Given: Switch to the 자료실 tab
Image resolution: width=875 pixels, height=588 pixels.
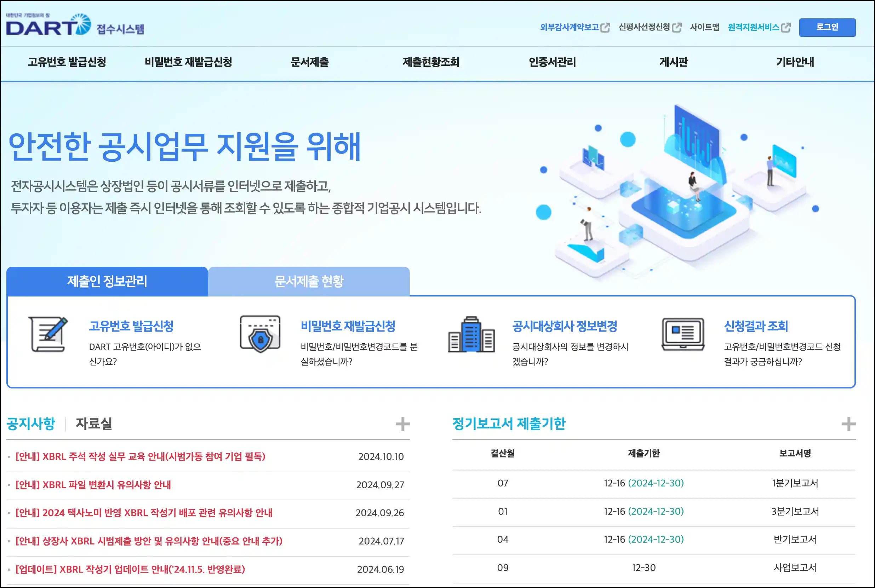Looking at the screenshot, I should 94,424.
